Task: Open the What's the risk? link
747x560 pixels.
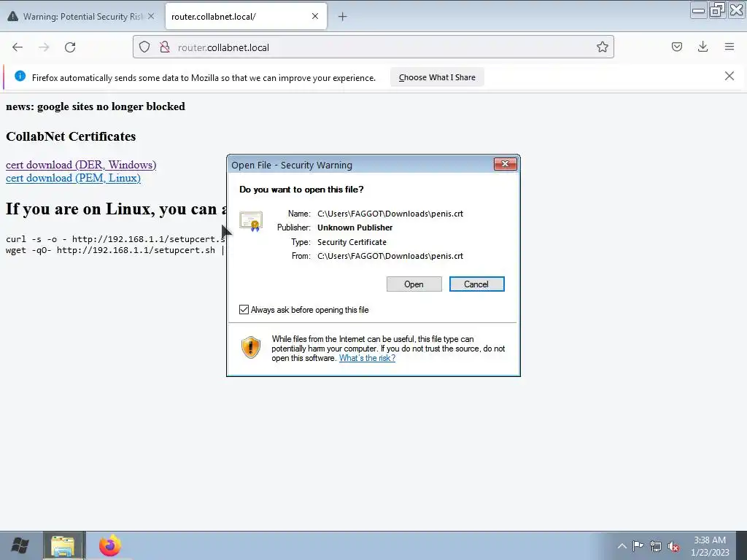Action: click(x=367, y=358)
